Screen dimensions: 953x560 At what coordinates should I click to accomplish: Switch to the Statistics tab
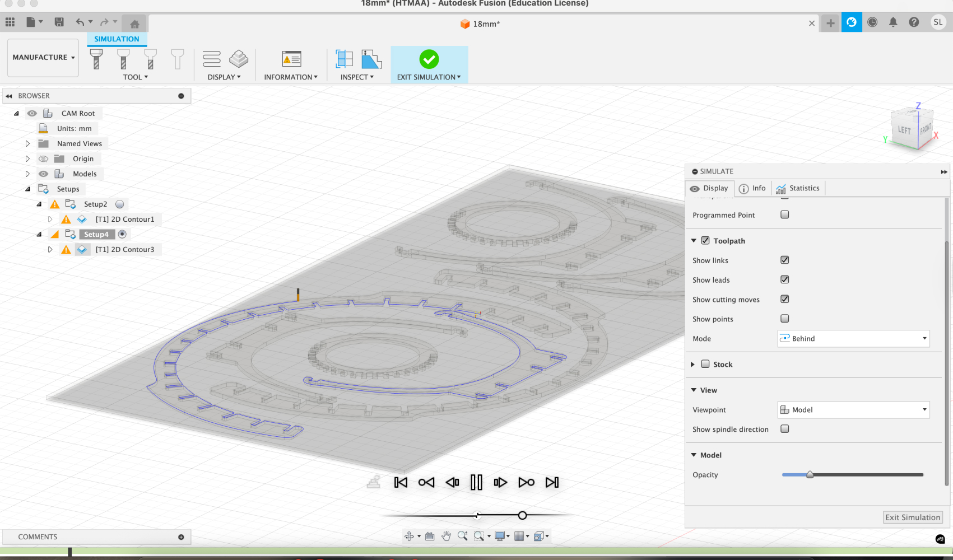(798, 188)
